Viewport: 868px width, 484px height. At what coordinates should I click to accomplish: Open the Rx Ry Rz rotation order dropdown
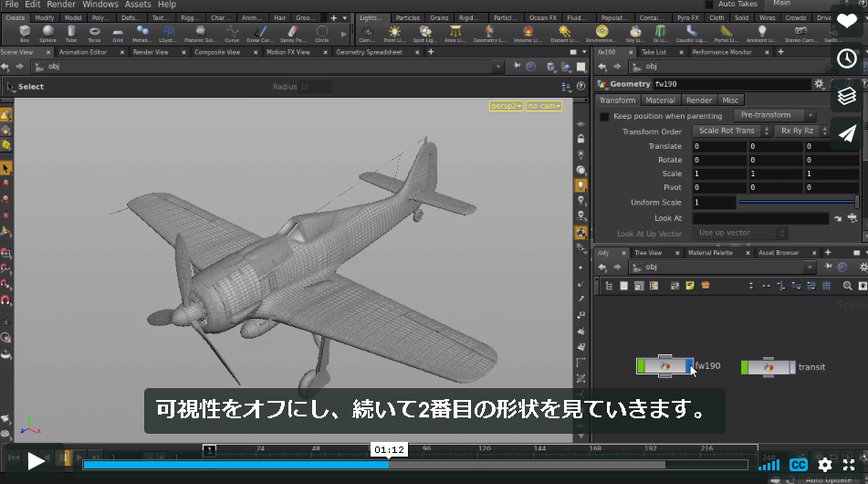(801, 131)
